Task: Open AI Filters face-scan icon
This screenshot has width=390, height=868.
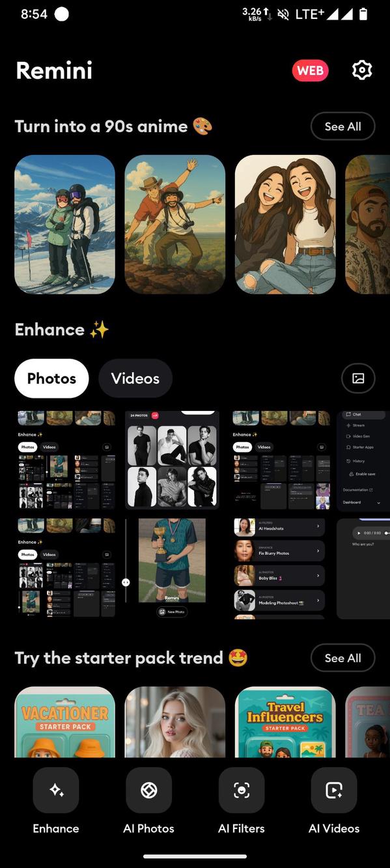Action: [242, 791]
